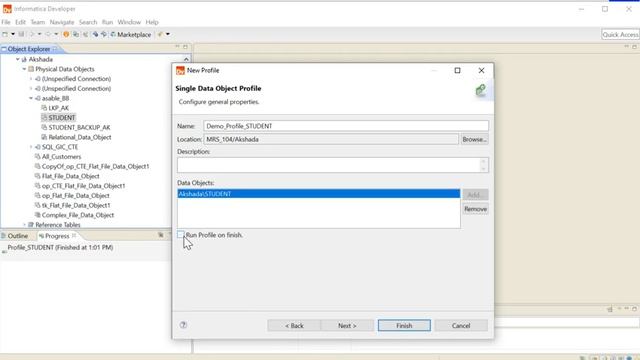Viewport: 640px width, 360px height.
Task: Click the Quick Access search box
Action: point(620,35)
